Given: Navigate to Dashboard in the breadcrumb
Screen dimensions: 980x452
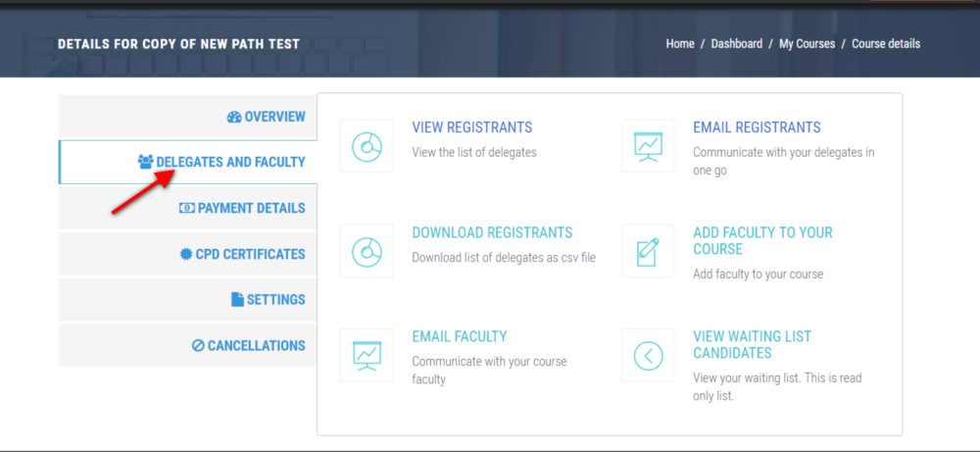Looking at the screenshot, I should pos(736,44).
